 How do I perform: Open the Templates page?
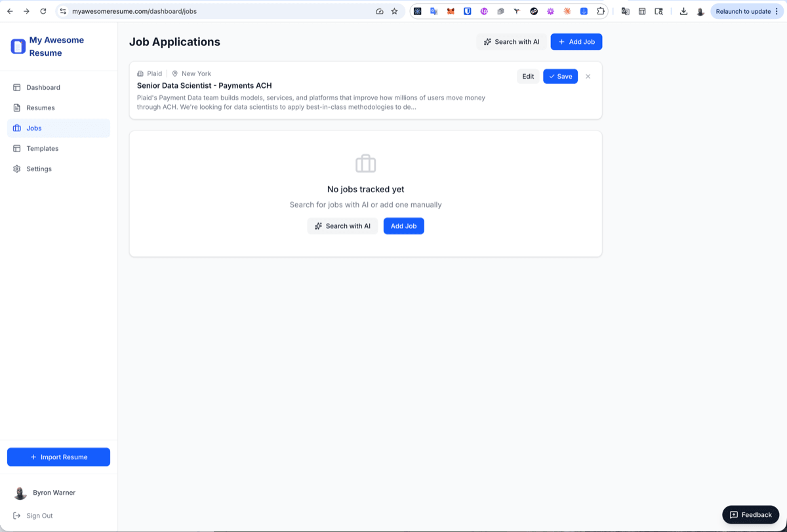coord(42,148)
